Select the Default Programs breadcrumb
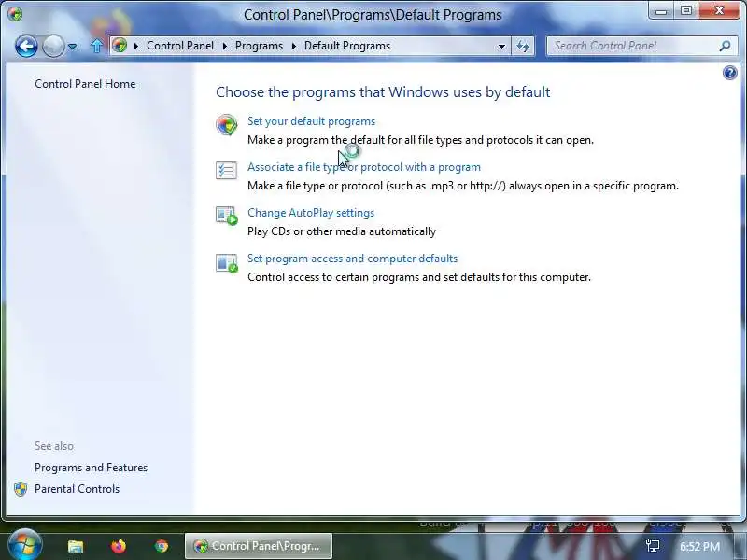Screen dimensions: 747x560 point(347,46)
